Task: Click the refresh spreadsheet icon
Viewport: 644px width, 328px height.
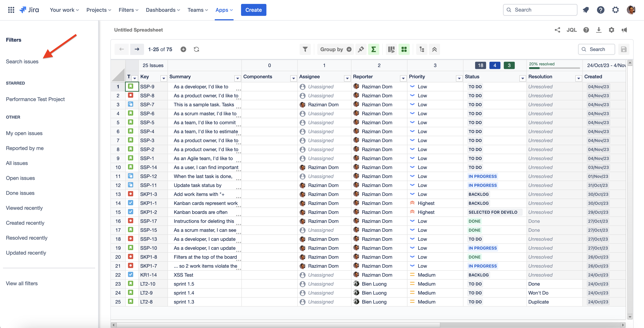Action: click(x=196, y=49)
